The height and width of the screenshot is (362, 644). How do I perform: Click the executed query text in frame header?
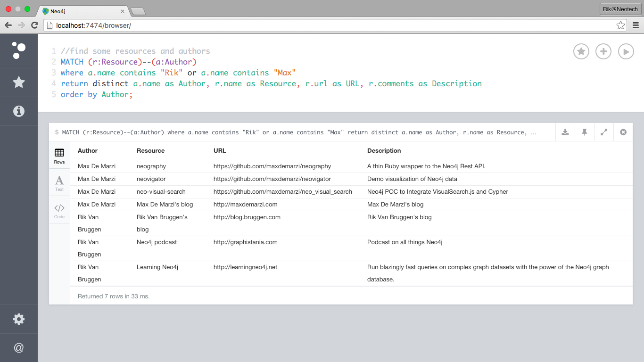(299, 132)
